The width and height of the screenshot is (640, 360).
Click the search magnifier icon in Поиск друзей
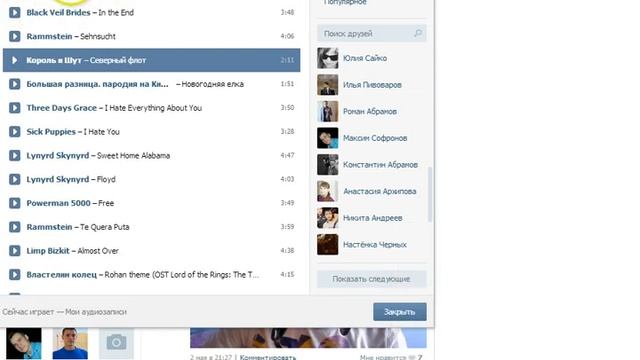(418, 33)
